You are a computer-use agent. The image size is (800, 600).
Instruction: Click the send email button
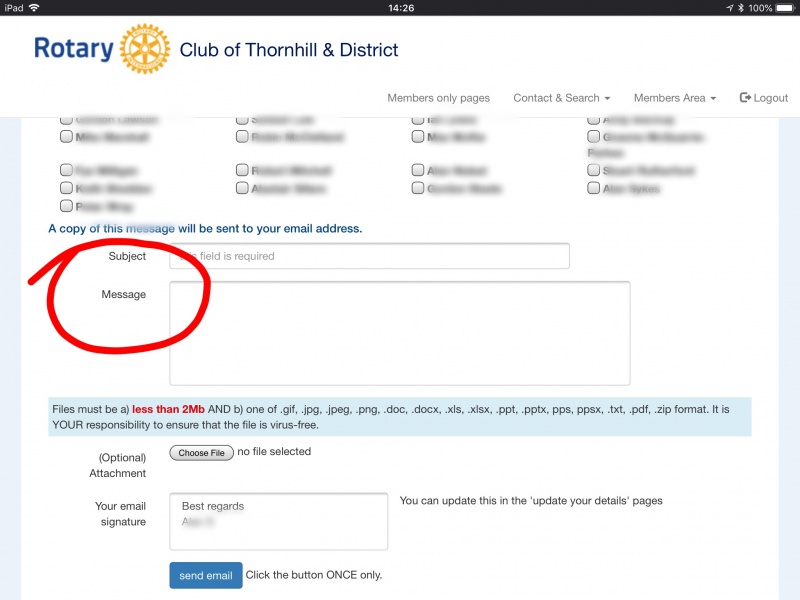click(206, 576)
